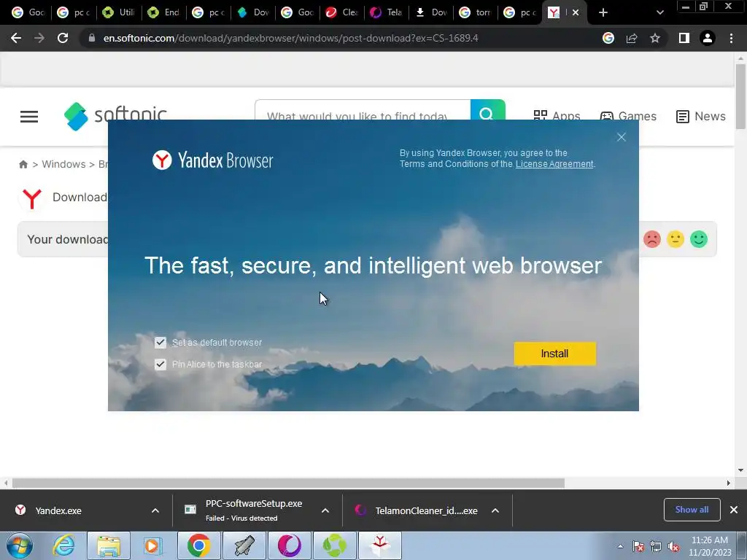The height and width of the screenshot is (560, 747).
Task: Click the Google icon in address bar
Action: pos(608,38)
